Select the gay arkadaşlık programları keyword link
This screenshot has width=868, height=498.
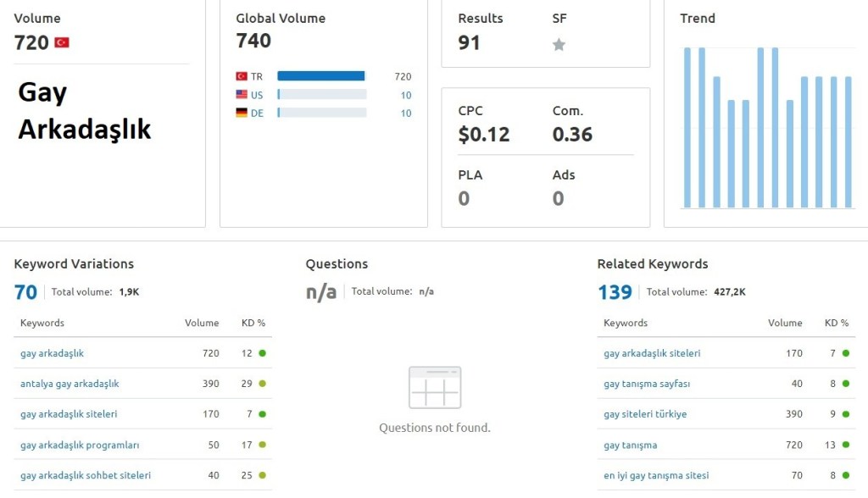80,445
